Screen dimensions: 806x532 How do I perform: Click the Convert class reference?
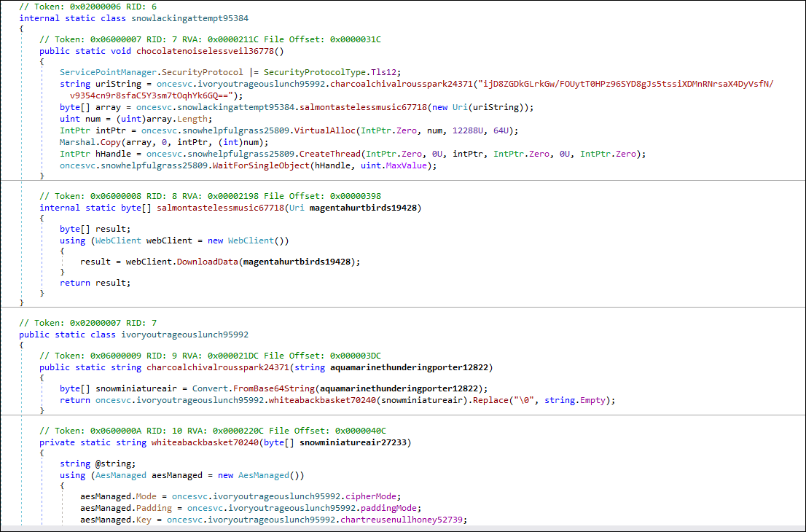210,388
